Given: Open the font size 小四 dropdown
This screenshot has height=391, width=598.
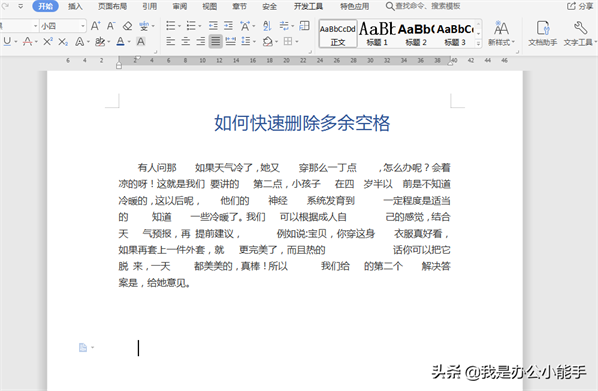Looking at the screenshot, I should pyautogui.click(x=63, y=26).
